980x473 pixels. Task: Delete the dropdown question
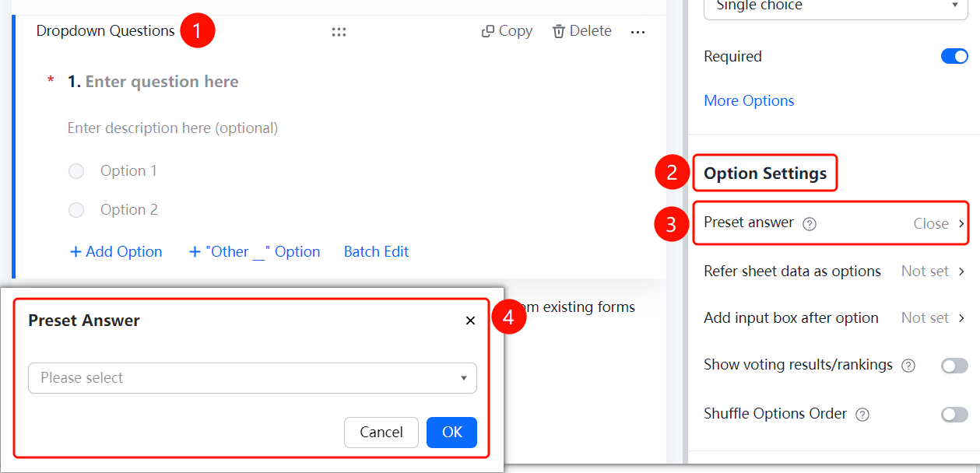(582, 31)
